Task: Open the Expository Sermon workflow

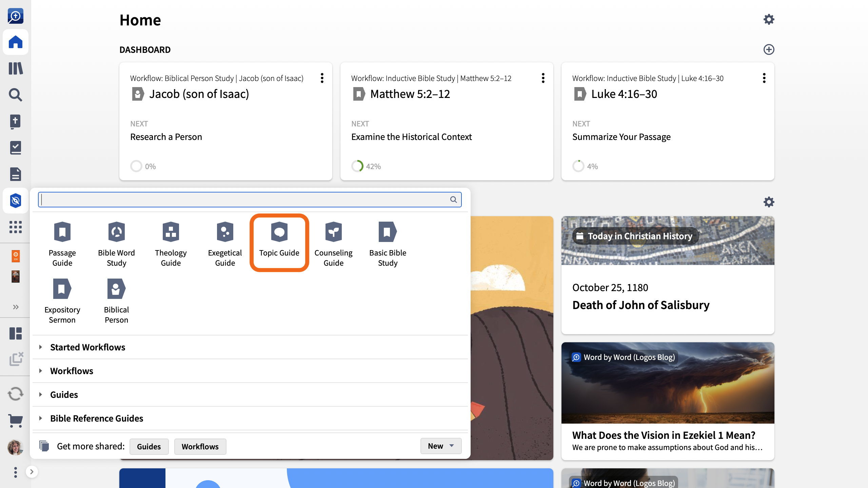Action: (62, 301)
